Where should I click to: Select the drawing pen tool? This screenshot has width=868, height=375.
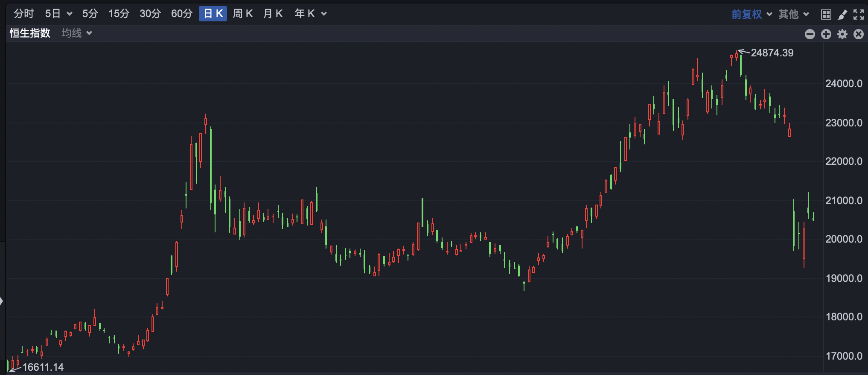842,15
